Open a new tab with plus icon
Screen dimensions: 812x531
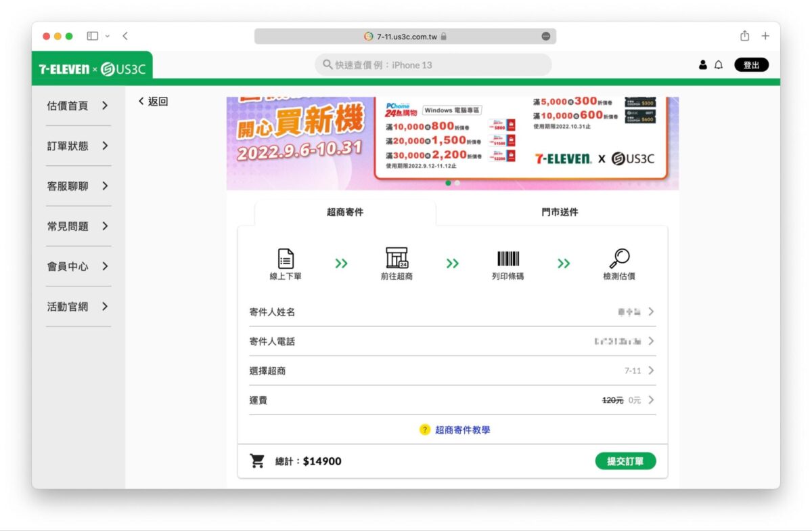(x=765, y=36)
